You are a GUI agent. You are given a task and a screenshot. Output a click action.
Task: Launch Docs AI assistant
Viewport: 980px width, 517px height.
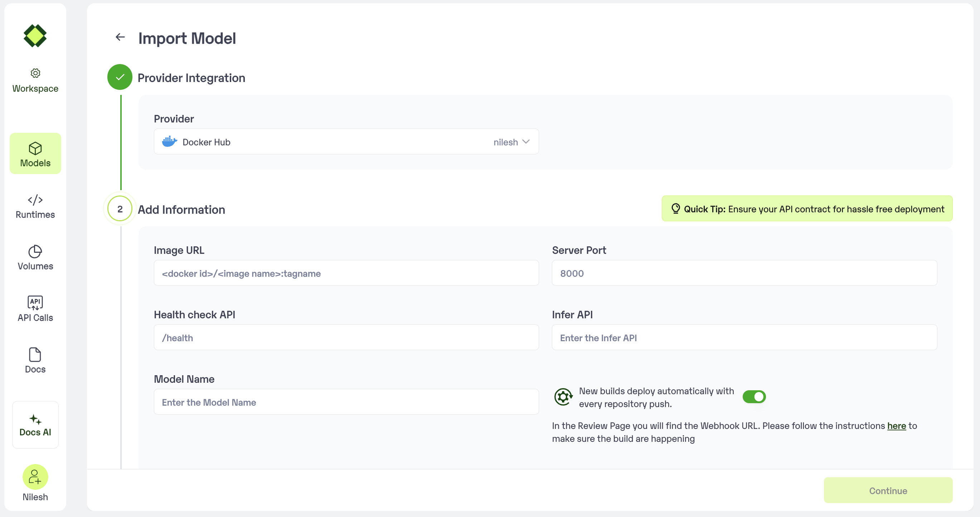(x=35, y=425)
